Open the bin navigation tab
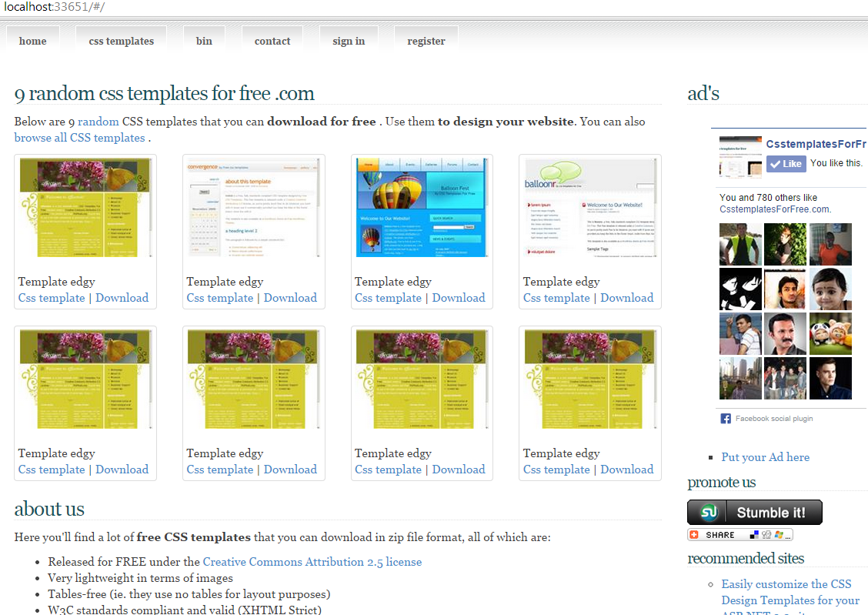Screen dimensions: 868x615 tap(204, 41)
